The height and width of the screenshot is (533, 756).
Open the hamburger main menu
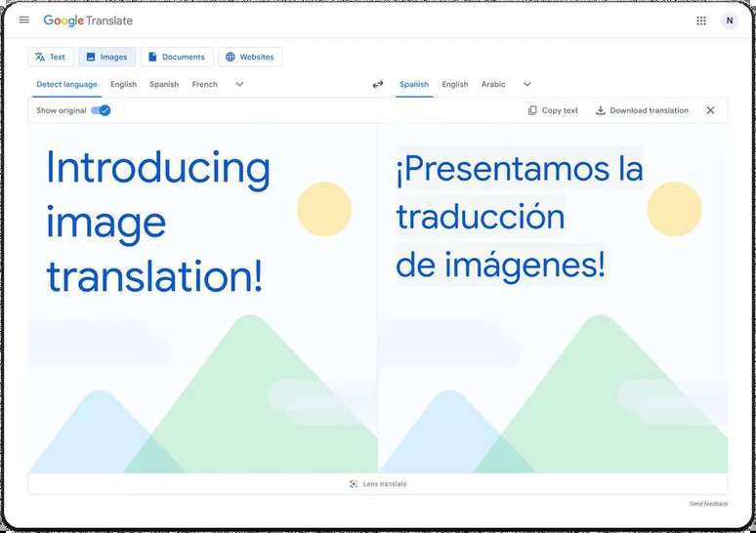[x=24, y=20]
